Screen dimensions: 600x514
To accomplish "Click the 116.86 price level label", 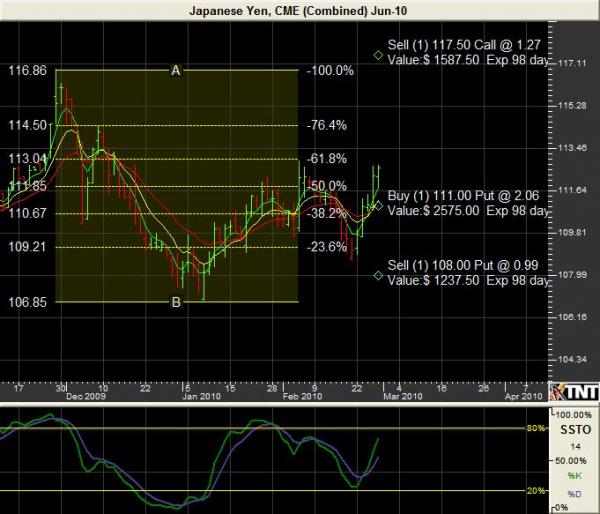I will (x=27, y=71).
